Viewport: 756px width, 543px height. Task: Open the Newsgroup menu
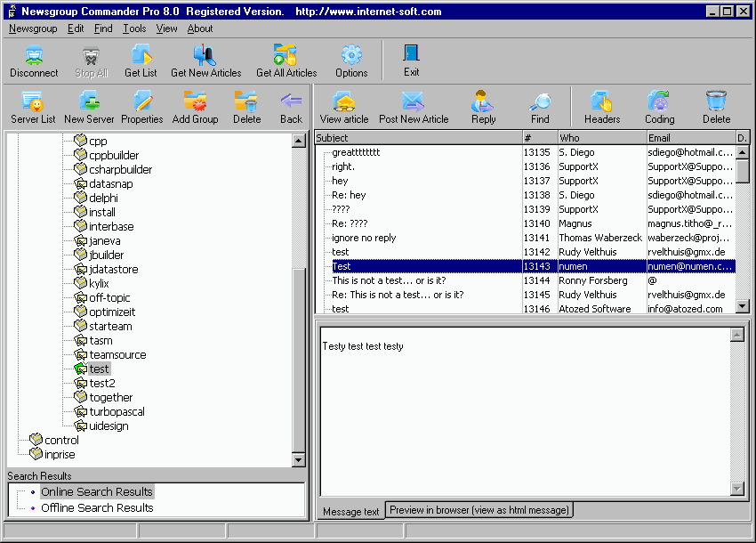coord(33,28)
